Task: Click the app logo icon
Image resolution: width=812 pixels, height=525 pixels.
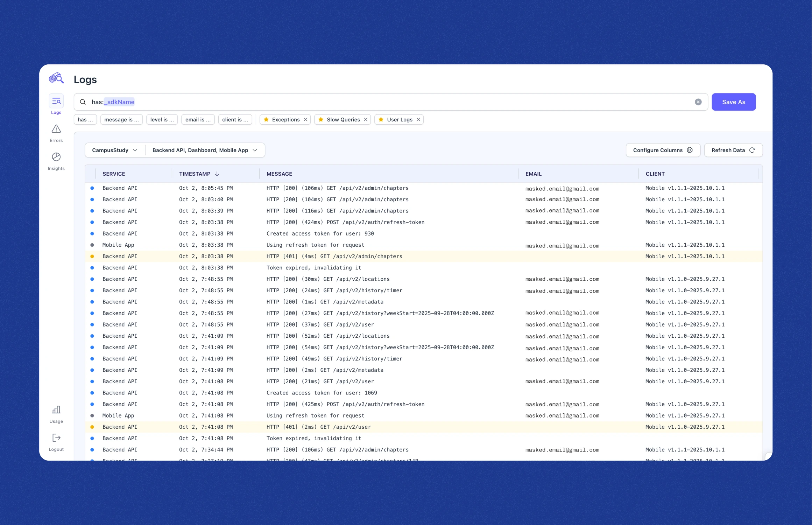Action: (56, 78)
